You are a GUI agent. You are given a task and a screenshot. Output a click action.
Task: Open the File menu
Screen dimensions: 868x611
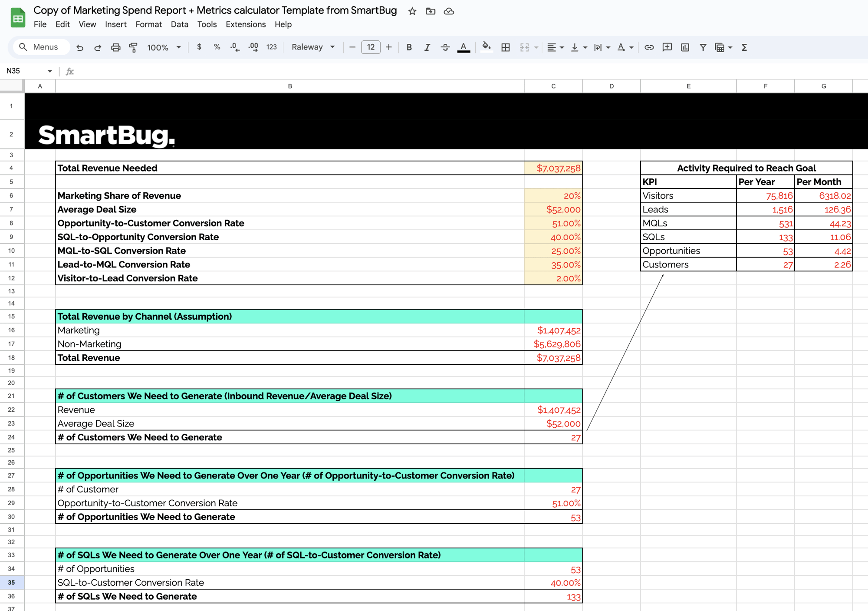pyautogui.click(x=40, y=24)
